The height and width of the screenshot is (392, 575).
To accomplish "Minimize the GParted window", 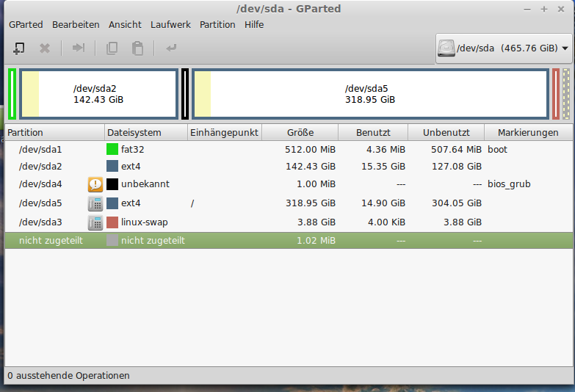I will point(527,10).
